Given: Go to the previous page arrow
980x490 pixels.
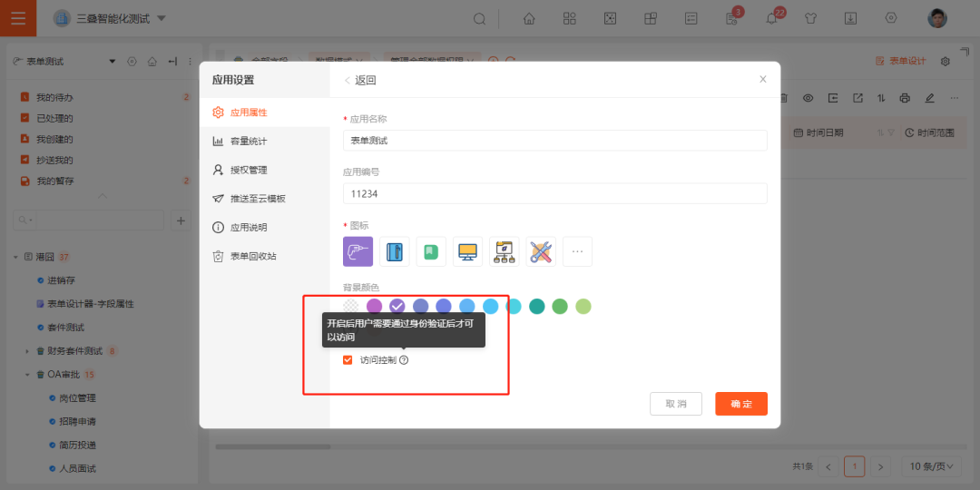Looking at the screenshot, I should 828,466.
